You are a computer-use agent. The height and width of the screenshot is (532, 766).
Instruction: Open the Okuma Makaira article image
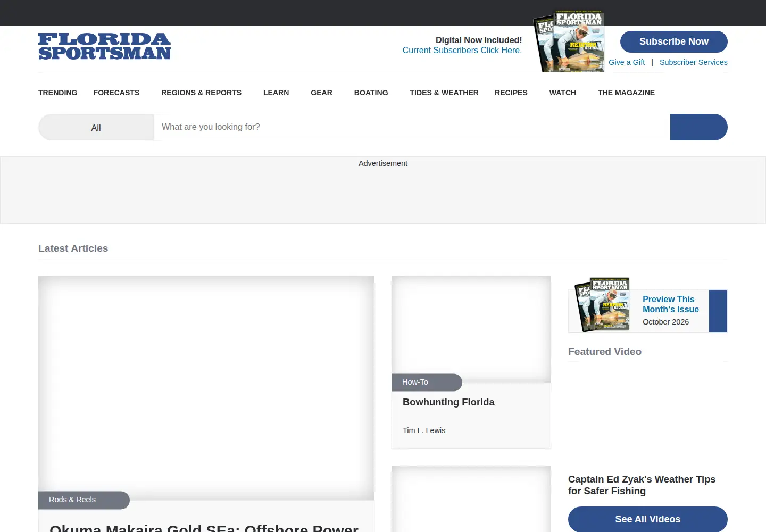[206, 388]
